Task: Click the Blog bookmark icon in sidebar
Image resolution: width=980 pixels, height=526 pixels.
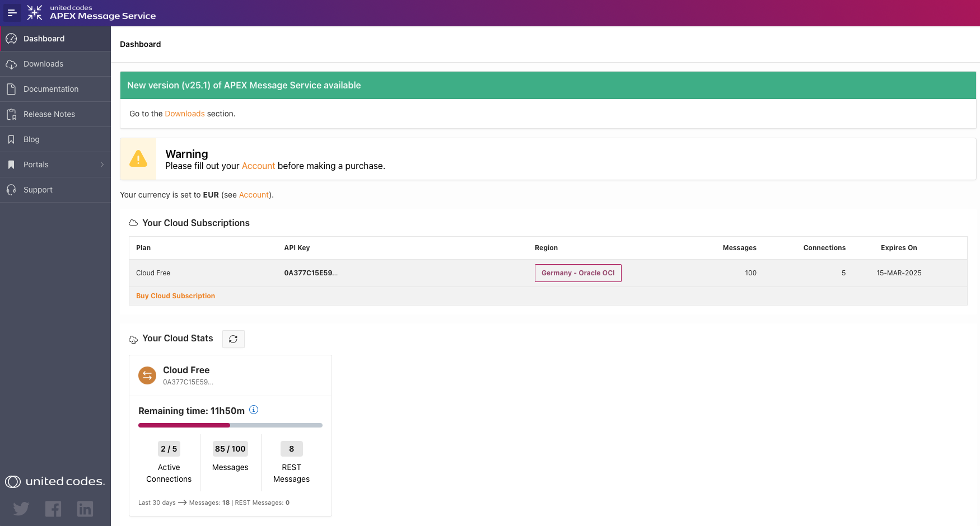Action: [x=11, y=139]
